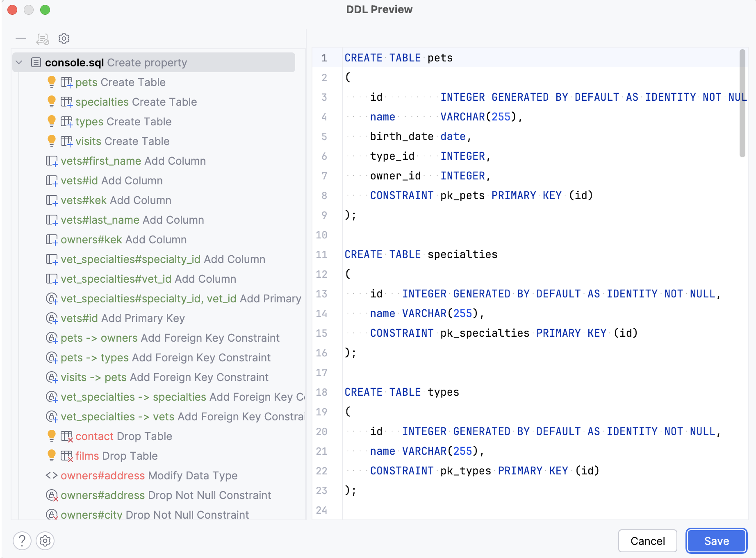
Task: Click the foreign key icon next to pets -> owners
Action: (51, 338)
